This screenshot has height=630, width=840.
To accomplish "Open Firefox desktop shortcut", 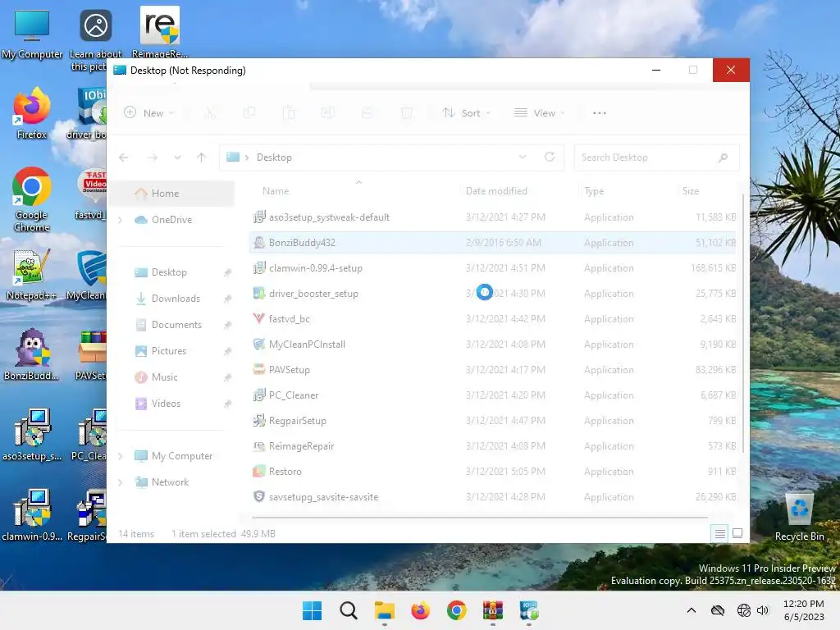I will (x=32, y=113).
